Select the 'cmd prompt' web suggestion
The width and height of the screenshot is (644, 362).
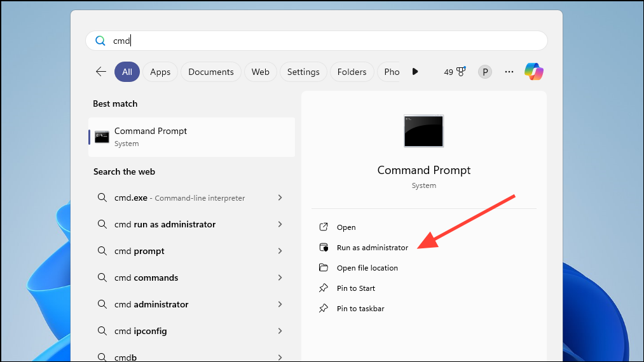coord(191,251)
